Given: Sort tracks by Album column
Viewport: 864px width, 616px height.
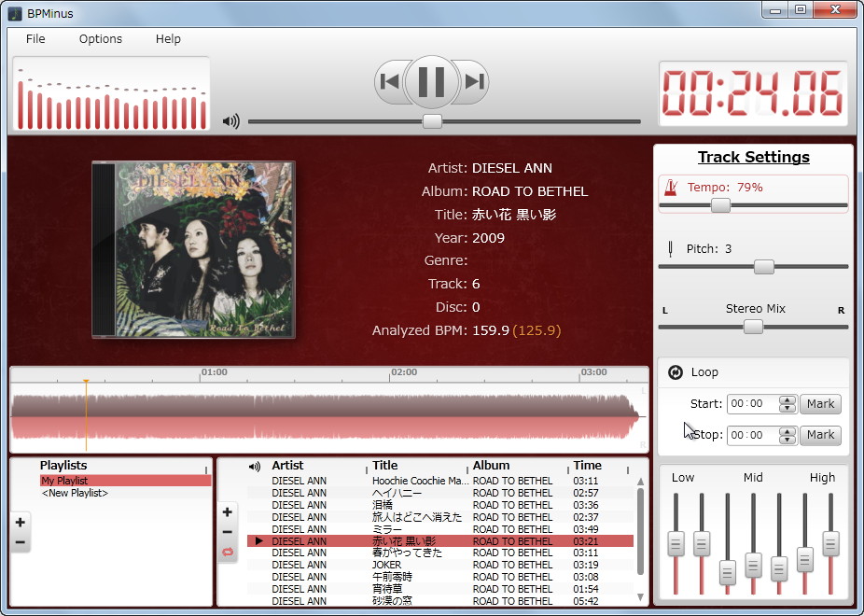Looking at the screenshot, I should point(491,466).
